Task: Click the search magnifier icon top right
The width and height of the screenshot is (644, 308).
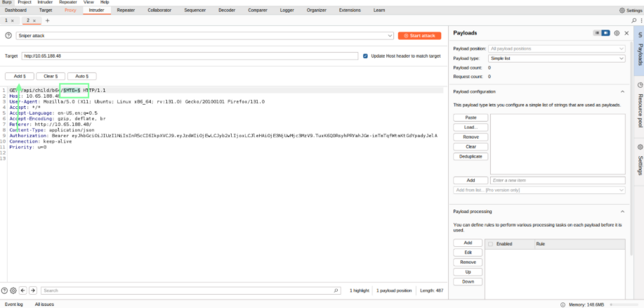Action: 634,20
